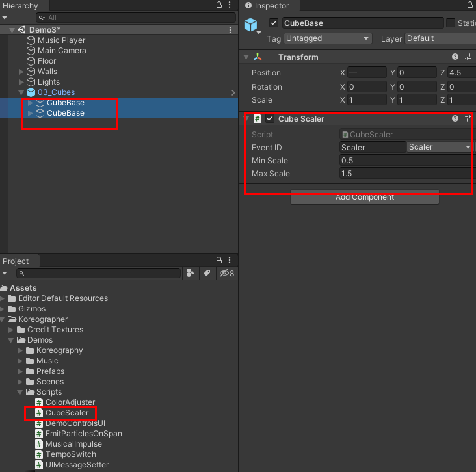476x472 pixels.
Task: Open Transform component preset settings
Action: [468, 57]
